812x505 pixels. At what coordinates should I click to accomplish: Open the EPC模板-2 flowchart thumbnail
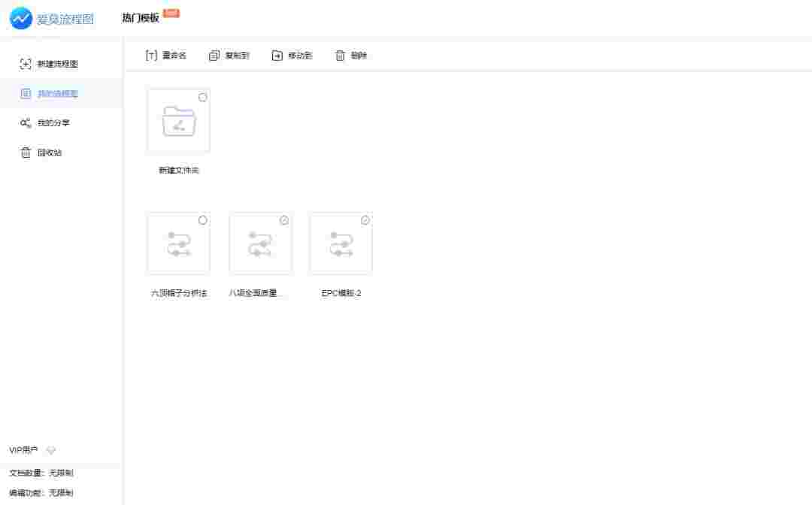coord(340,243)
